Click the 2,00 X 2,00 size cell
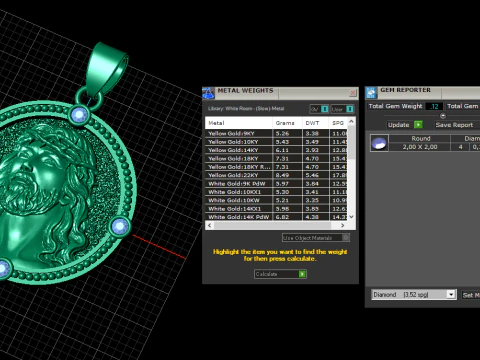 (x=420, y=147)
